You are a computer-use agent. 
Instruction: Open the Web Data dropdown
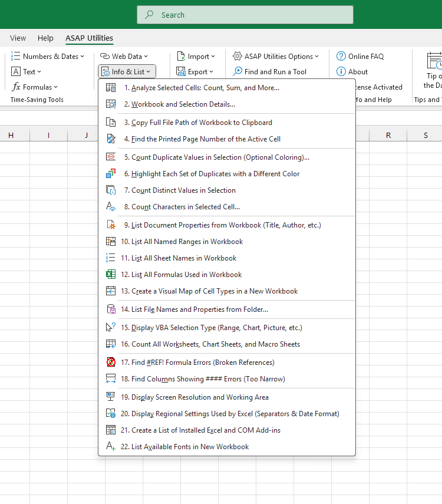[124, 57]
